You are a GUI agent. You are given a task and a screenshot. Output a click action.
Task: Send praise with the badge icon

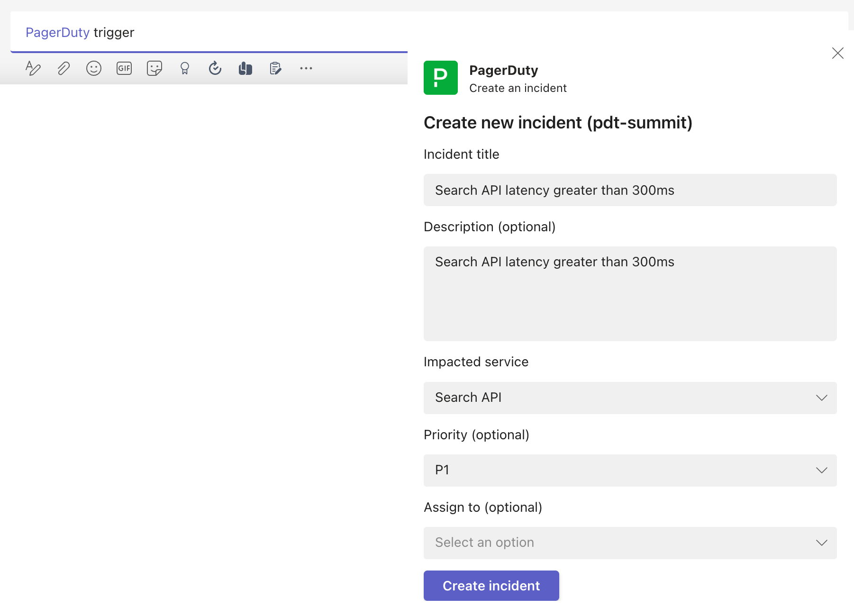click(185, 68)
